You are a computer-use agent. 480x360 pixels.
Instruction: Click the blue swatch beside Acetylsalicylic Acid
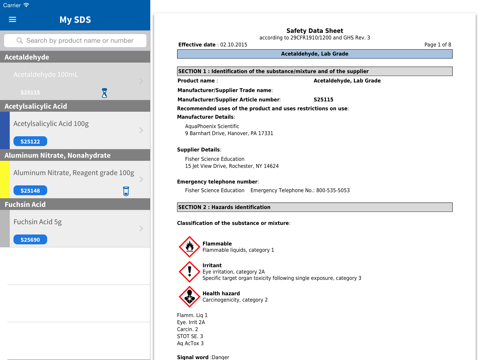5,130
